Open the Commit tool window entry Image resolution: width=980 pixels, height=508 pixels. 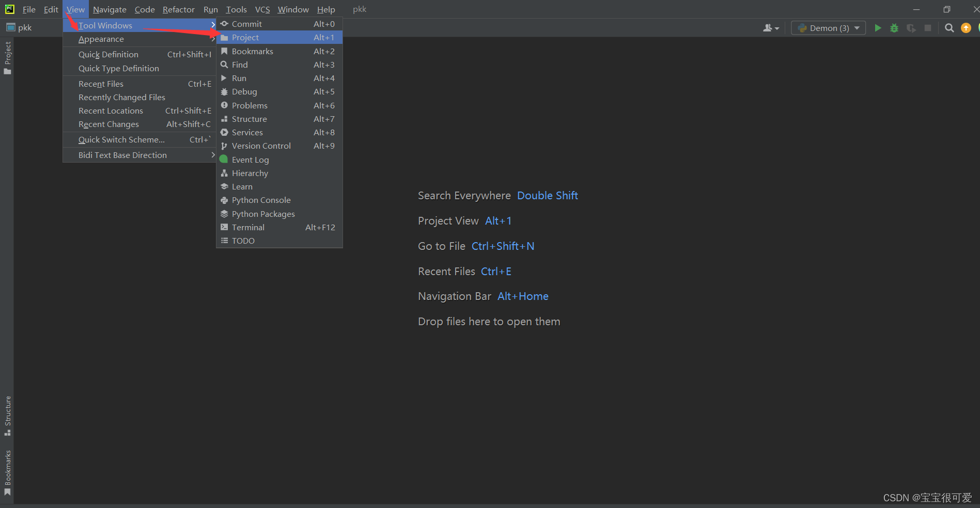tap(279, 24)
